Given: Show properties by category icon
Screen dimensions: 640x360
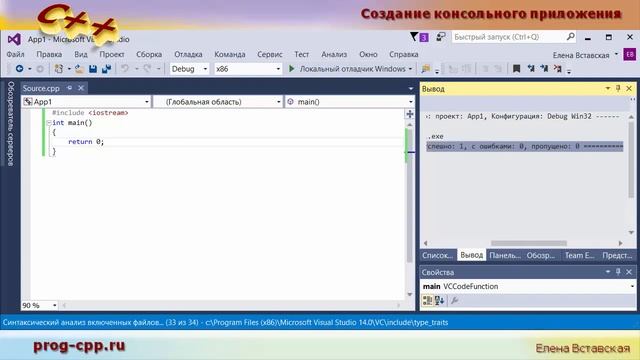Looking at the screenshot, I should coord(427,301).
